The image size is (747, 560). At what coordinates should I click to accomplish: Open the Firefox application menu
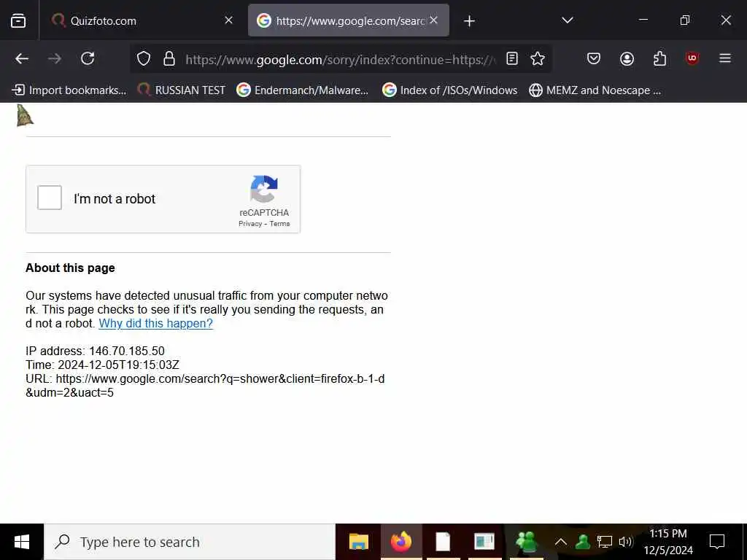pyautogui.click(x=725, y=58)
